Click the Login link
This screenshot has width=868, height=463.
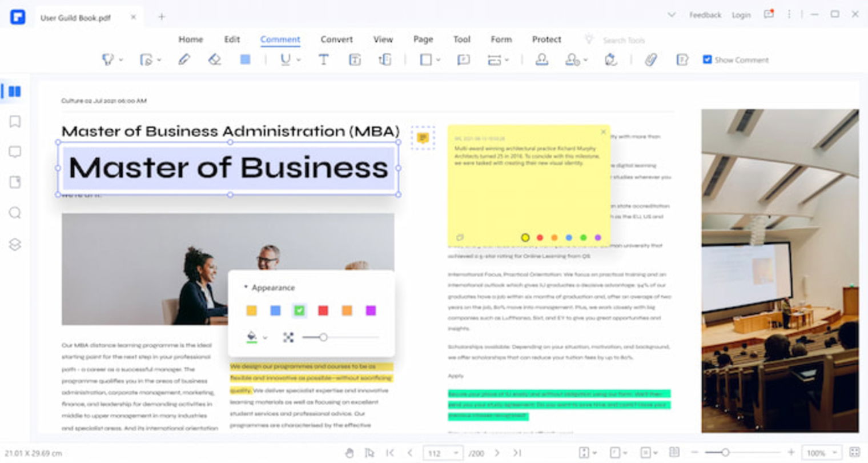741,14
